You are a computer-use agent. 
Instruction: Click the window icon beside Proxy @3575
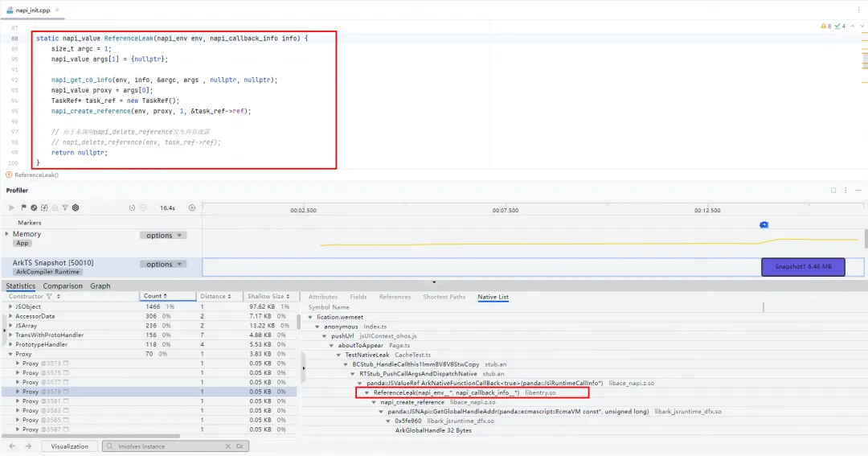pyautogui.click(x=66, y=373)
